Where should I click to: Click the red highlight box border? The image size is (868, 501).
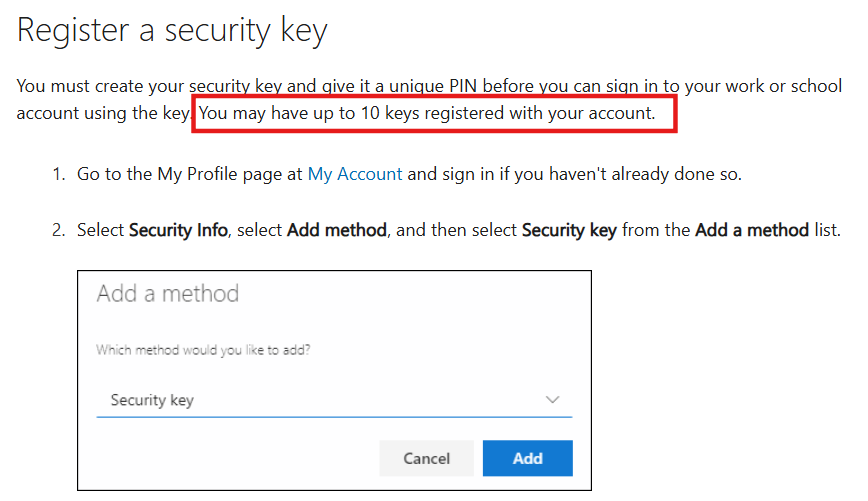[x=677, y=114]
